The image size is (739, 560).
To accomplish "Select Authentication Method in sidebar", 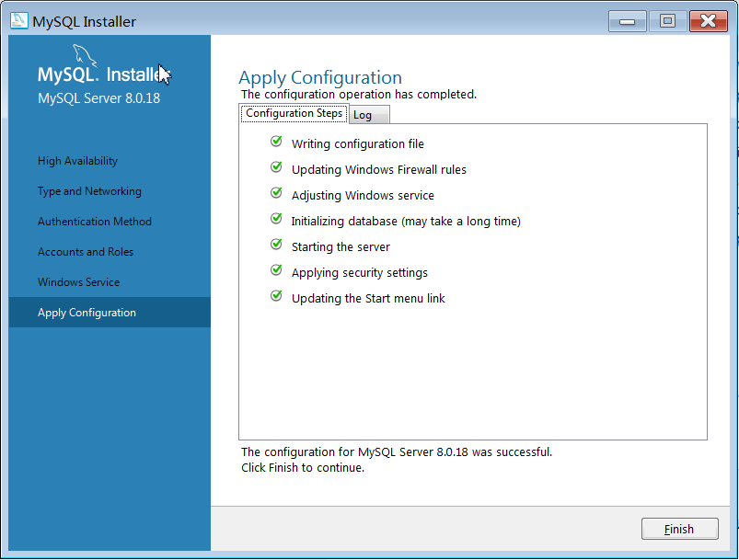I will pyautogui.click(x=95, y=222).
